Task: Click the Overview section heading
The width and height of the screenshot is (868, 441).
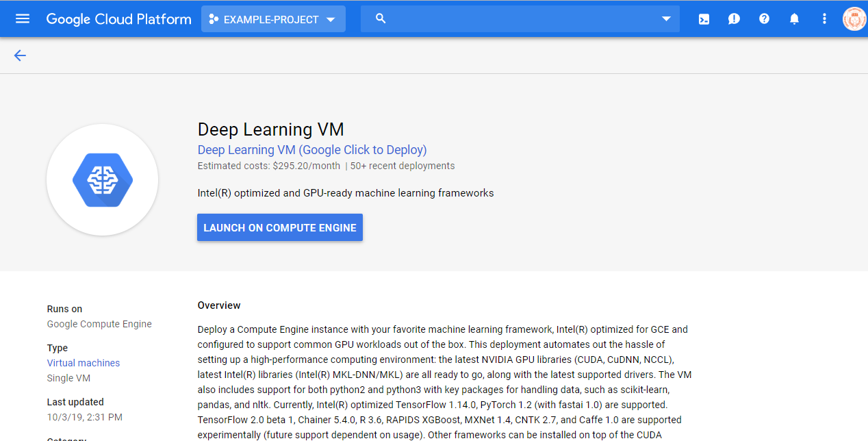Action: point(219,305)
